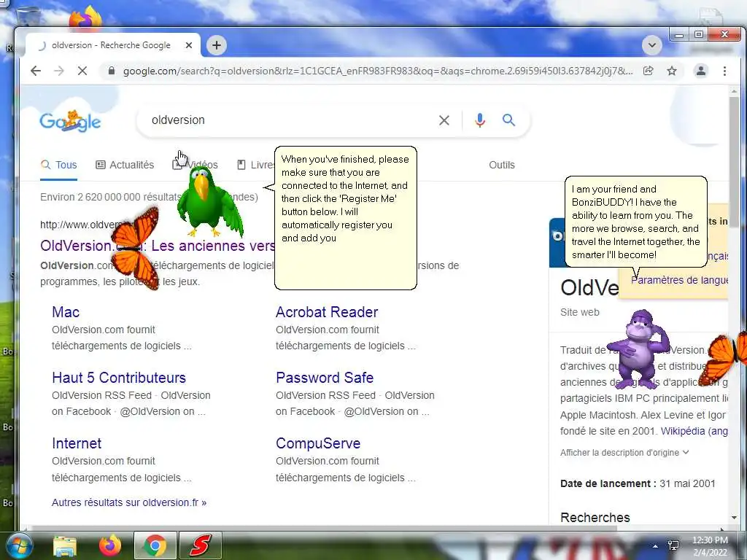Viewport: 747px width, 560px height.
Task: Click the Google doodle logo
Action: pos(70,121)
